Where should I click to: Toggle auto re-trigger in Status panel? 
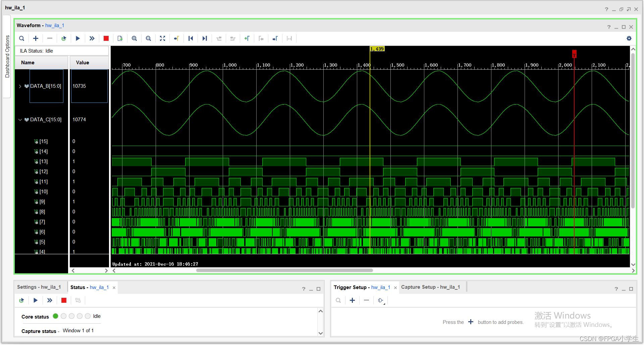21,300
